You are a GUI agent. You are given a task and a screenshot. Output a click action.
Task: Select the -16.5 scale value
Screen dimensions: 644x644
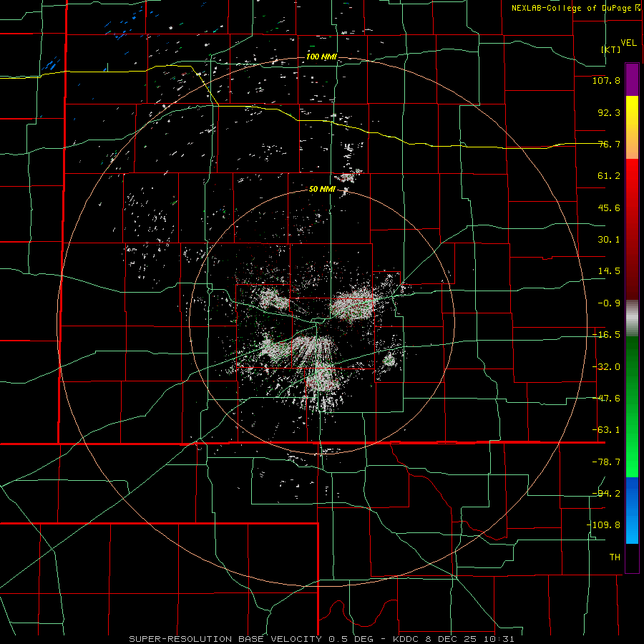tap(606, 335)
